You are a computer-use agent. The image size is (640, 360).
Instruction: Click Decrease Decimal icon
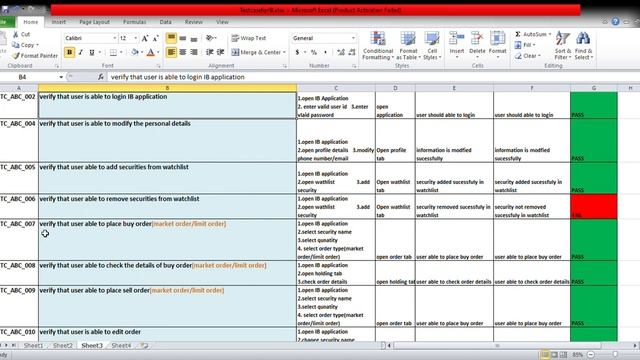click(352, 52)
